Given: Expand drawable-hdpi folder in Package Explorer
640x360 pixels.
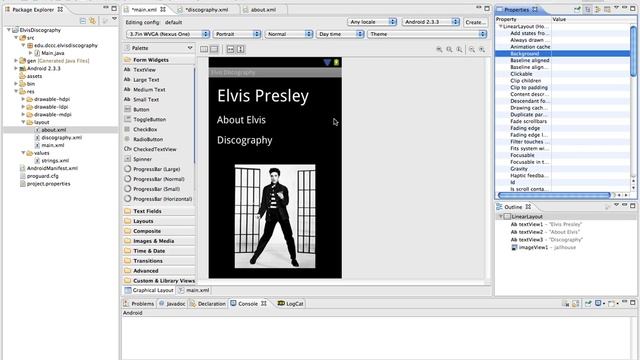Looking at the screenshot, I should tap(23, 99).
